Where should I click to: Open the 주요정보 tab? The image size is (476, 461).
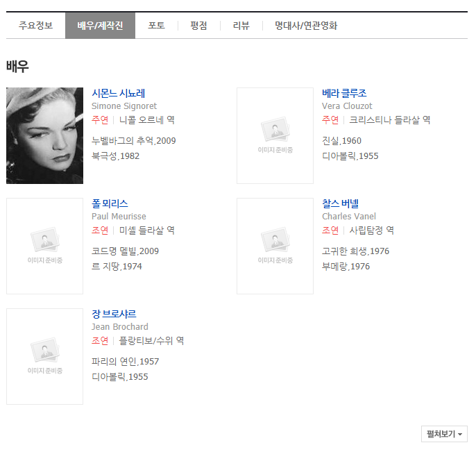[x=35, y=26]
